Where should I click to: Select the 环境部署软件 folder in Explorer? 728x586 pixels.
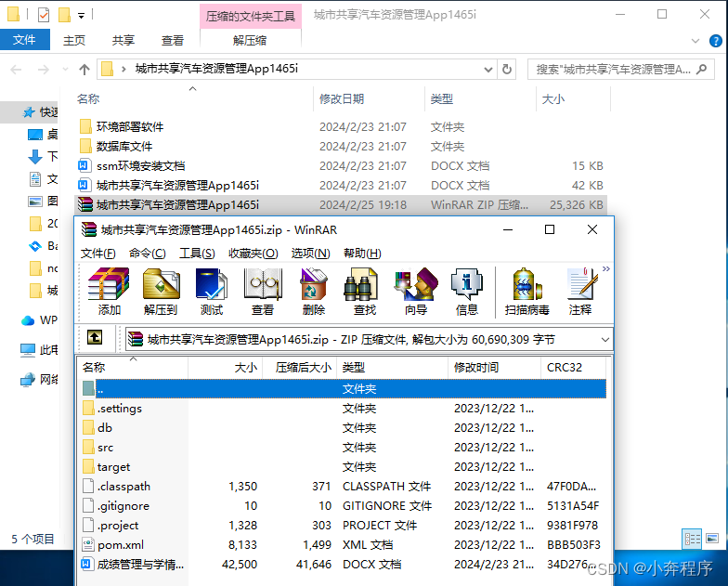point(342,126)
